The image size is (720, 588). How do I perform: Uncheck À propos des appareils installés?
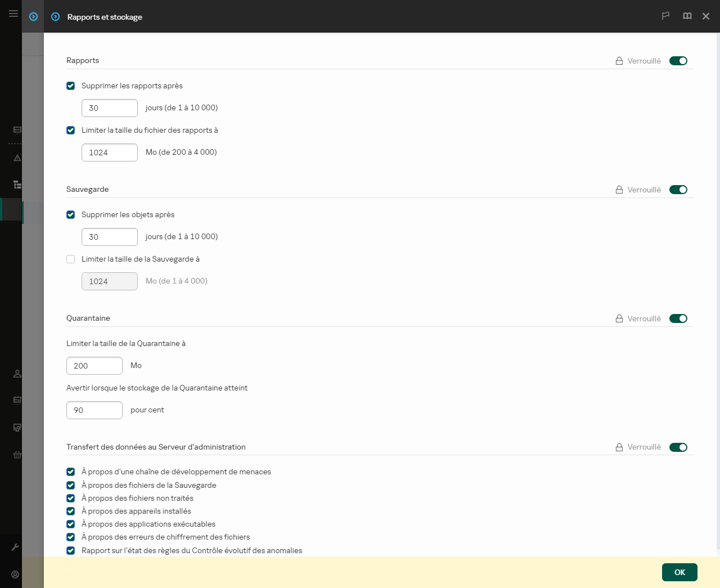[x=71, y=511]
